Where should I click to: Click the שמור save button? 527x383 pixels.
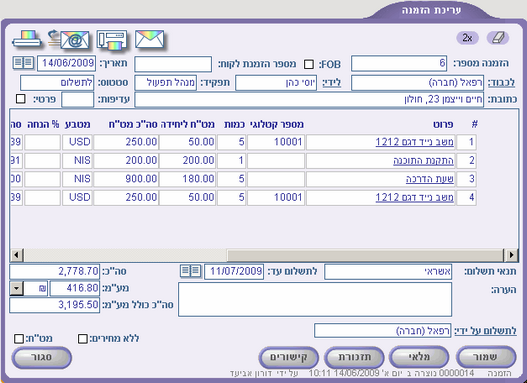tap(486, 357)
